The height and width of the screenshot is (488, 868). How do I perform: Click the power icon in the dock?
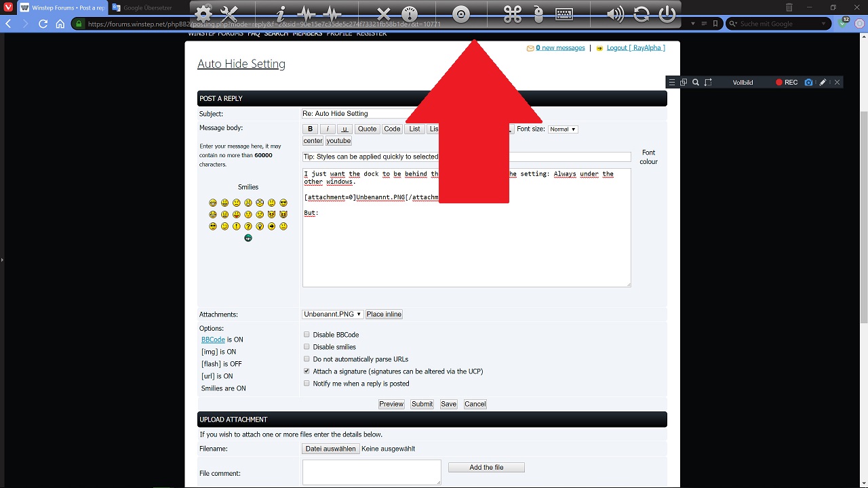pos(667,14)
